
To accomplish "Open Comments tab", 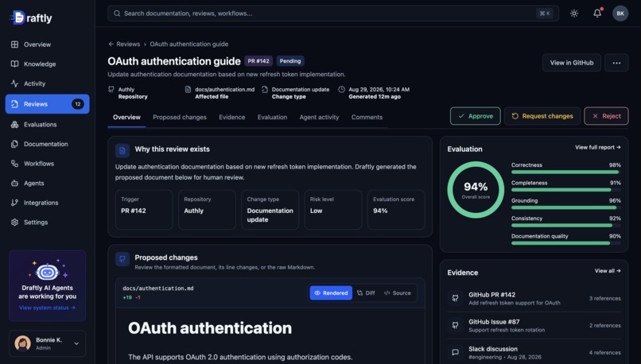I will [367, 118].
